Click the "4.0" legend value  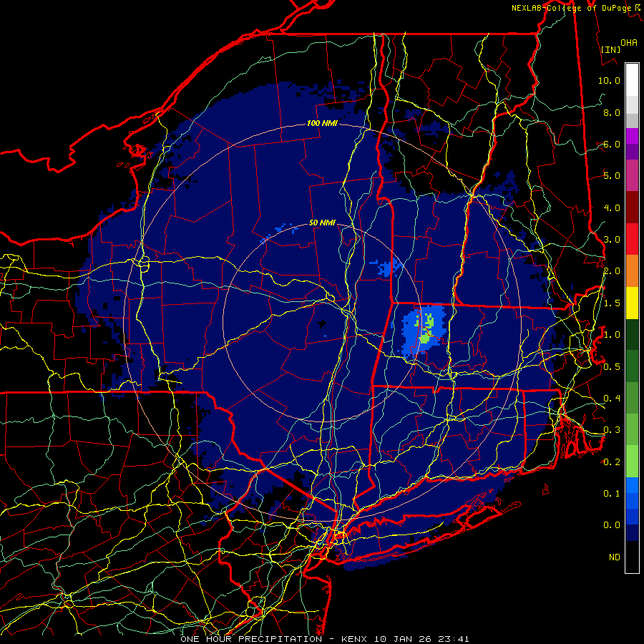point(612,208)
